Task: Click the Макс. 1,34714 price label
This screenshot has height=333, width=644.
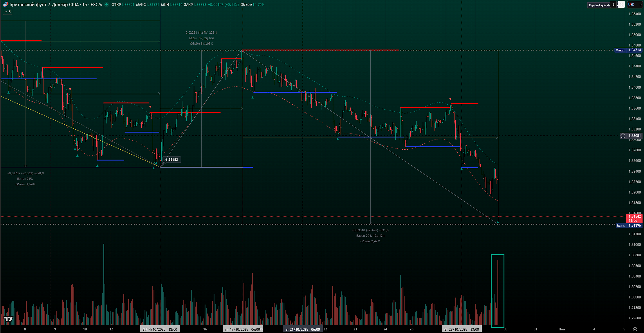Action: tap(629, 50)
